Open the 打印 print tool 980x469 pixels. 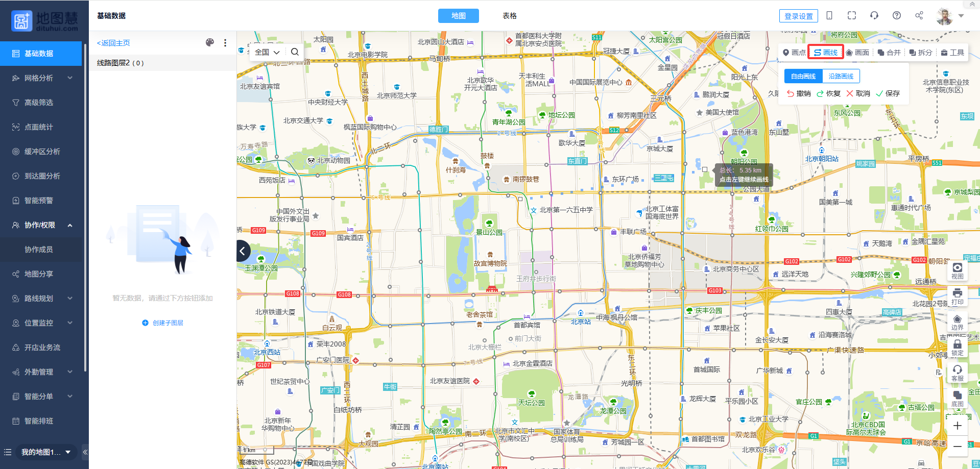957,296
